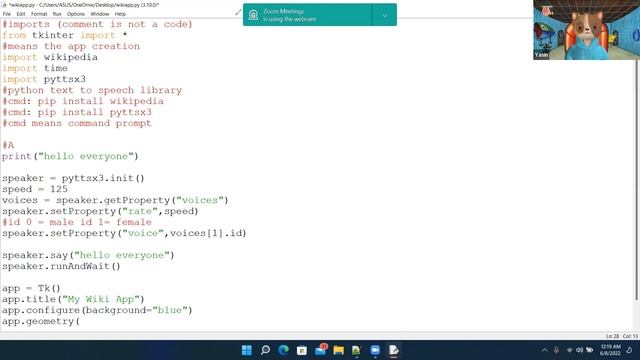Image resolution: width=640 pixels, height=360 pixels.
Task: Click the comment '#id 0 = male id 1= female'
Action: [x=77, y=222]
